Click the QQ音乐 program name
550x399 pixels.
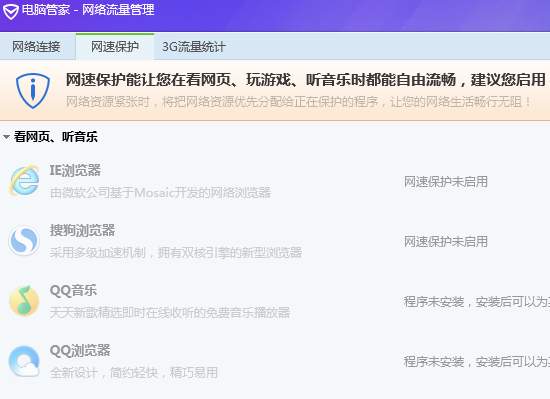73,291
